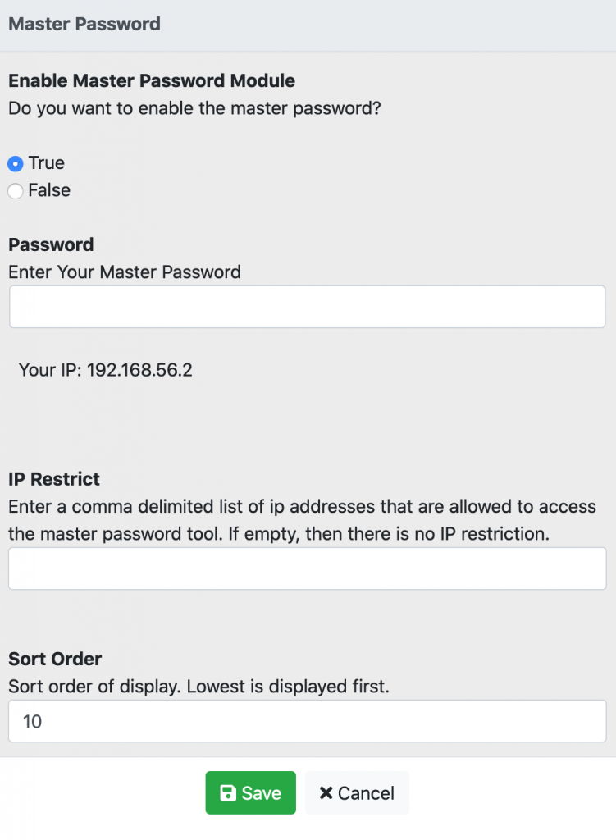Click the bold Password heading label
This screenshot has width=616, height=840.
[51, 244]
